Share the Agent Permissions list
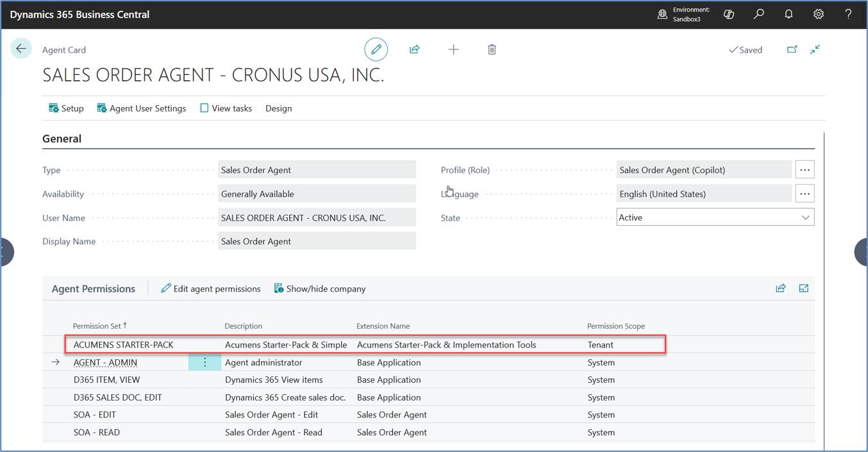Image resolution: width=868 pixels, height=452 pixels. coord(781,289)
